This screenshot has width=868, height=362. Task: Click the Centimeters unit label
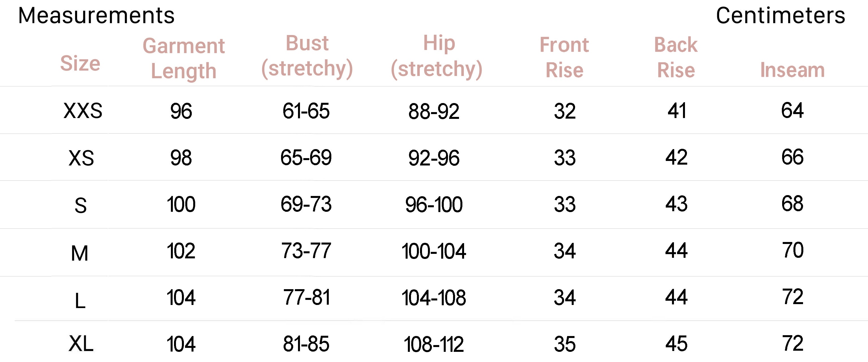pos(780,16)
